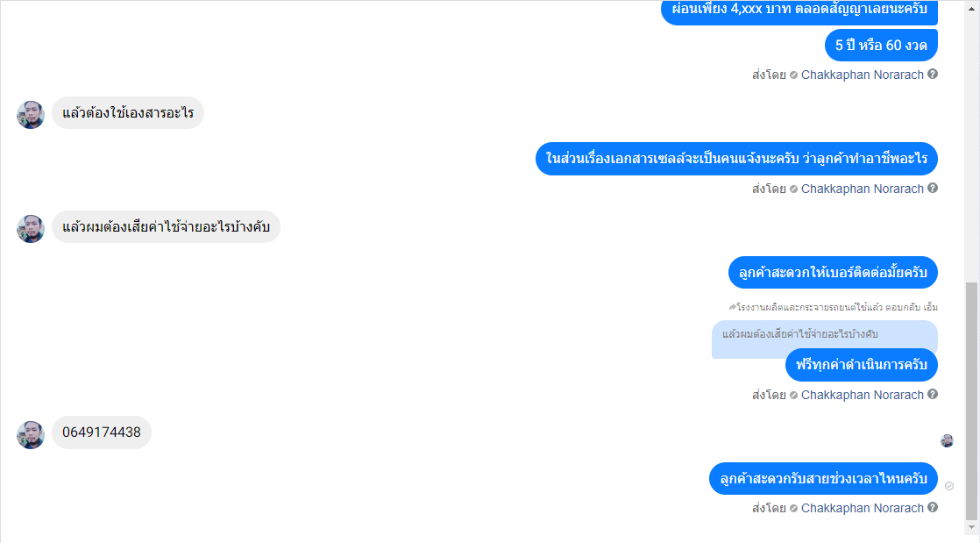Click help icon under the "5 ปี หรือ 60 งวด" message
This screenshot has width=980, height=543.
pyautogui.click(x=933, y=74)
